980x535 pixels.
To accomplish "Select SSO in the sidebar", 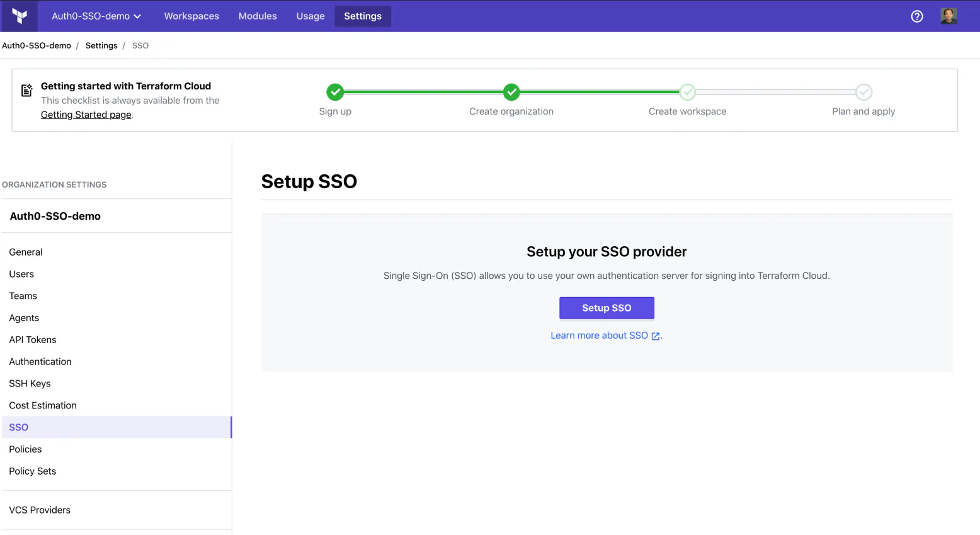I will coord(117,427).
